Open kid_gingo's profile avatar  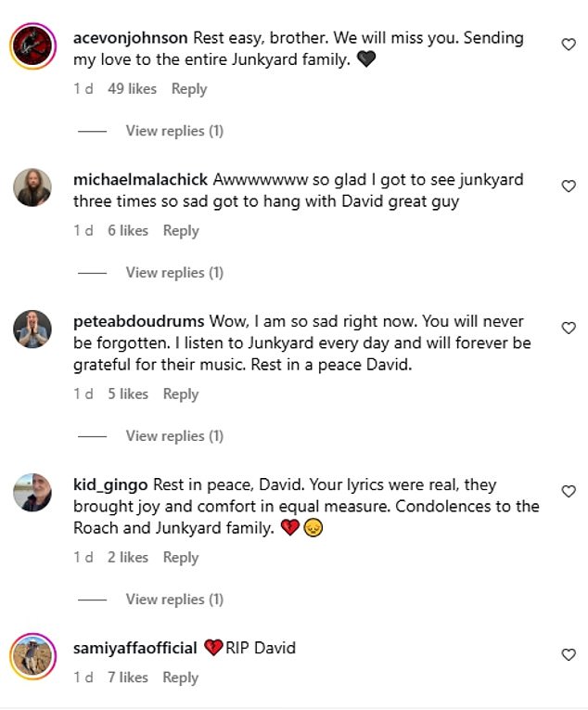tap(32, 492)
